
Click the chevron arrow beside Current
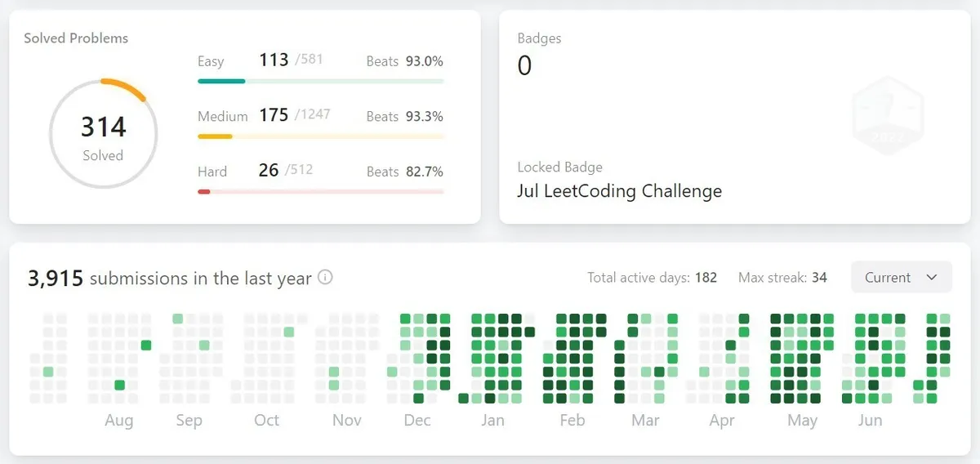tap(932, 278)
